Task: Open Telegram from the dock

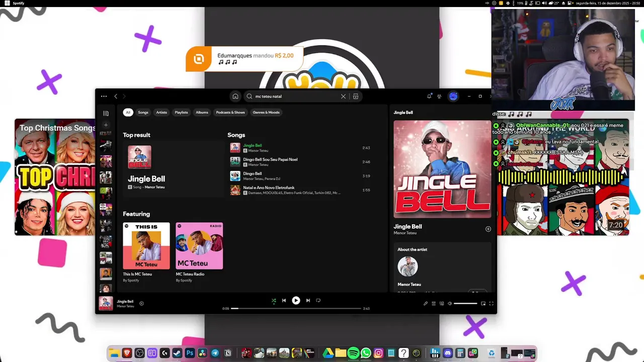Action: pos(215,353)
